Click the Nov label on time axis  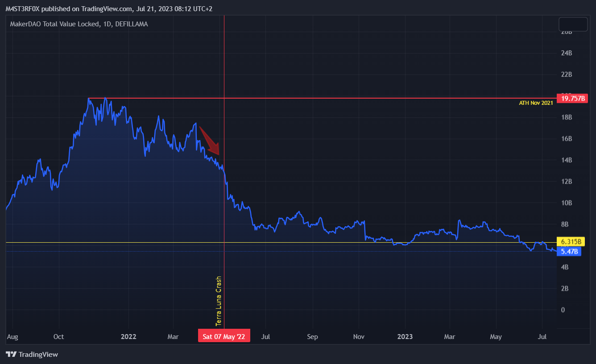(359, 337)
